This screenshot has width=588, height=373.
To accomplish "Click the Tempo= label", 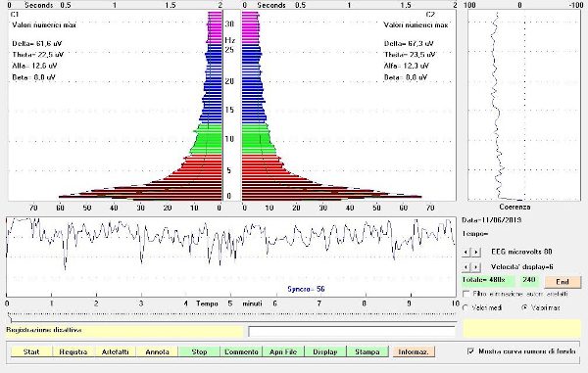I will (x=475, y=234).
